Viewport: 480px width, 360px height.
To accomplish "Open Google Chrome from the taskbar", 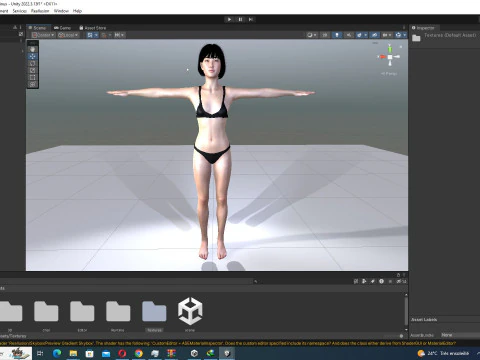I will pos(139,353).
